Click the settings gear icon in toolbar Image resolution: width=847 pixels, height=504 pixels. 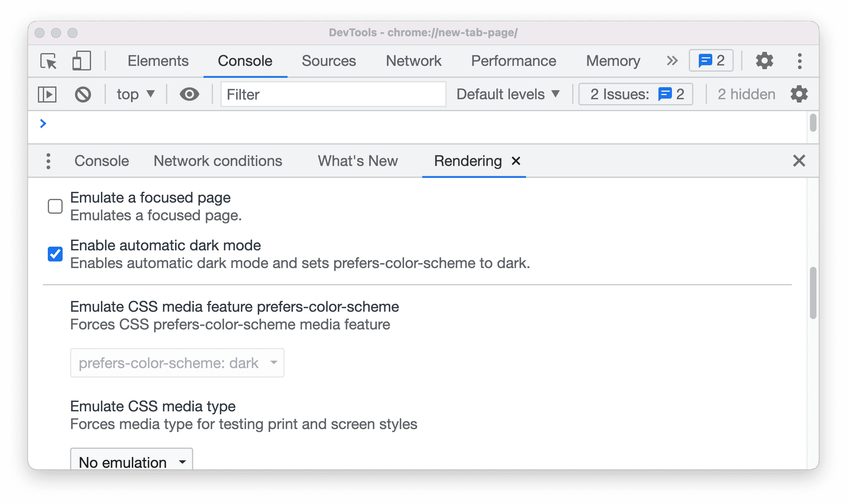tap(764, 60)
